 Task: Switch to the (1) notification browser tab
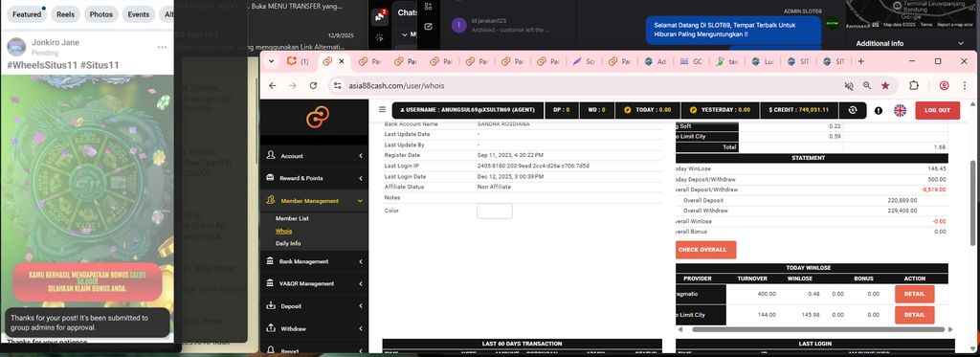(x=299, y=61)
